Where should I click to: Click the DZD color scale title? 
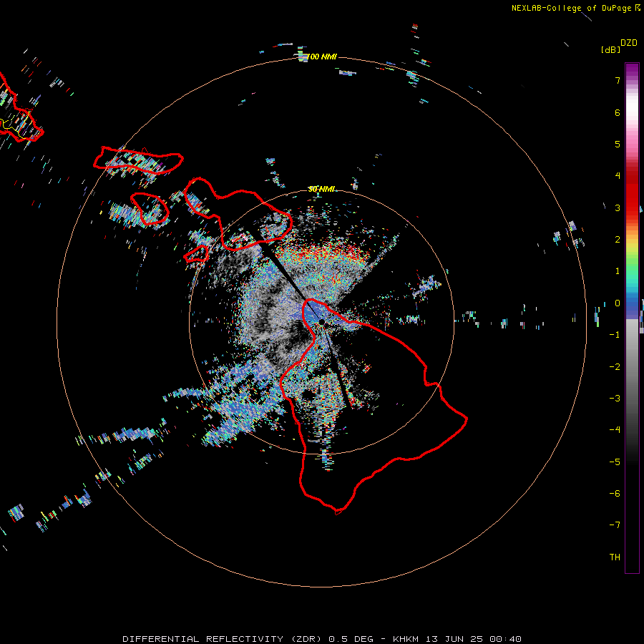click(629, 43)
